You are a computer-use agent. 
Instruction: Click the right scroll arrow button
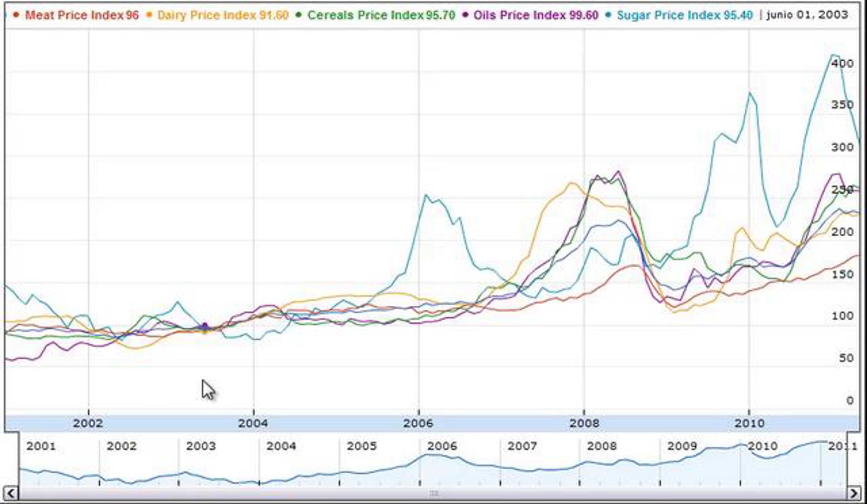click(854, 493)
